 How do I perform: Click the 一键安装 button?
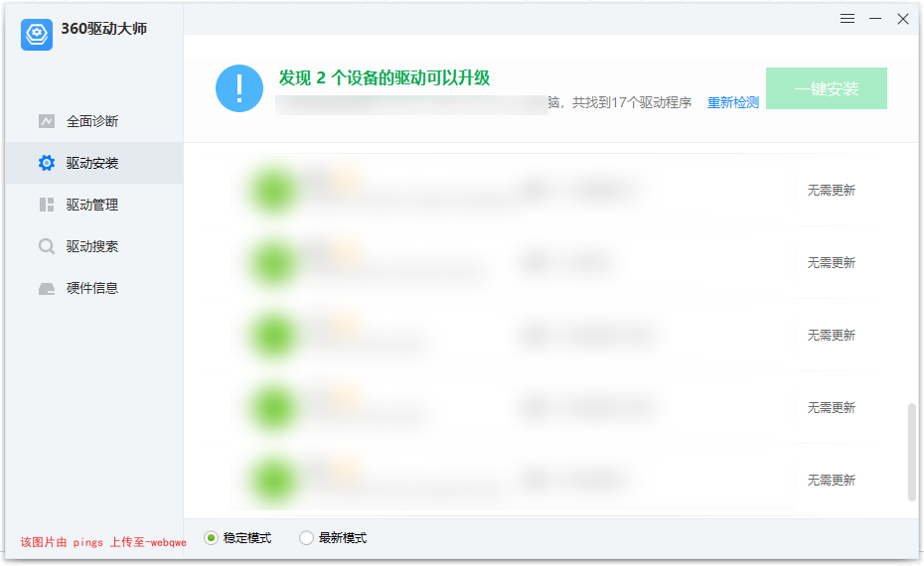[x=827, y=88]
